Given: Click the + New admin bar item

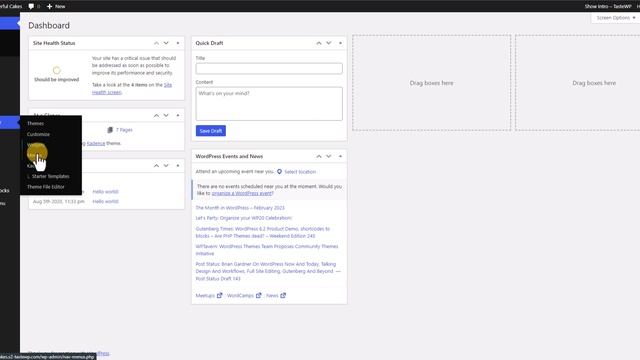Looking at the screenshot, I should tap(56, 6).
